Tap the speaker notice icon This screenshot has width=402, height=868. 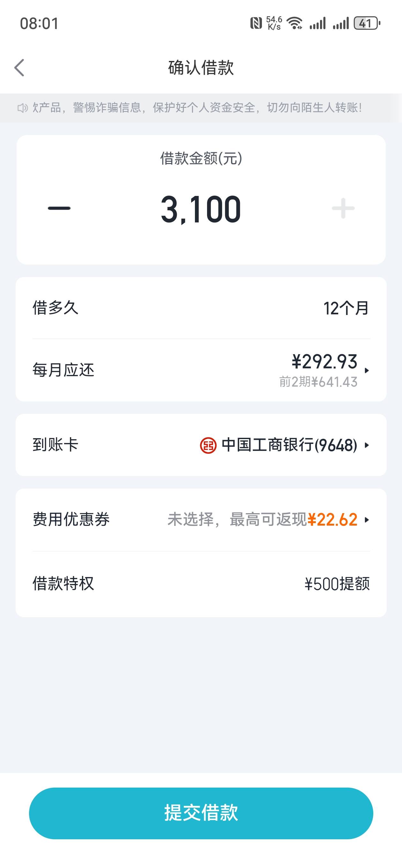pyautogui.click(x=22, y=108)
